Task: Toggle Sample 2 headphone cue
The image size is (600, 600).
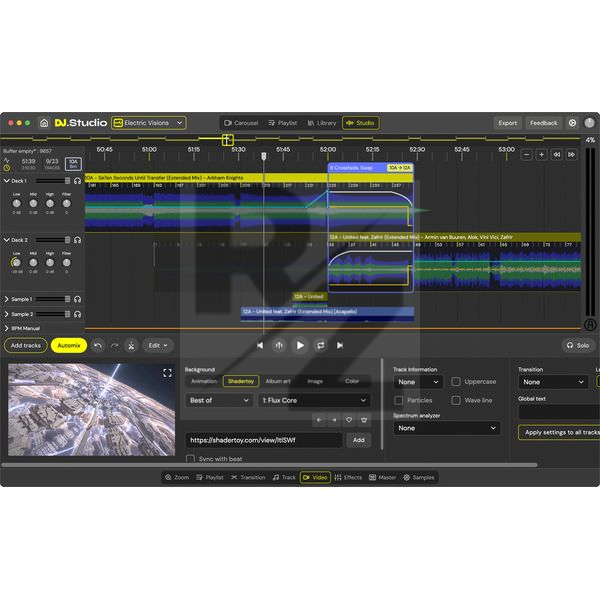Action: pos(78,314)
